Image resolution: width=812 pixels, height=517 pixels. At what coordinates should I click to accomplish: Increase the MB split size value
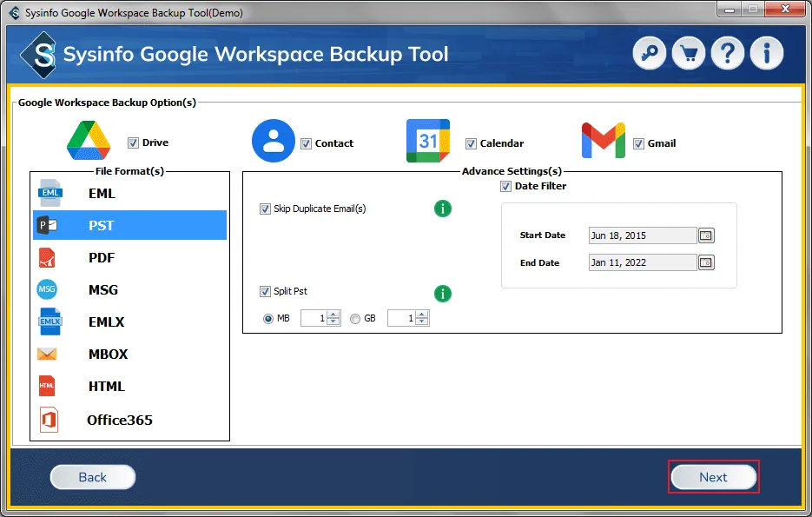click(x=334, y=315)
